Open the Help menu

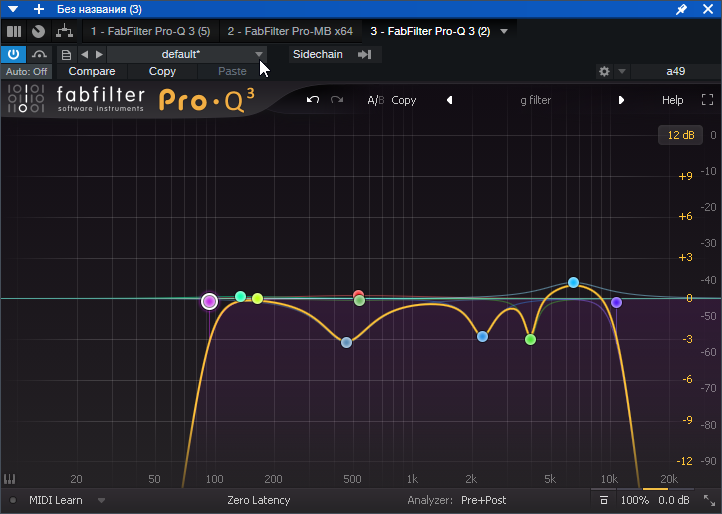coord(672,100)
